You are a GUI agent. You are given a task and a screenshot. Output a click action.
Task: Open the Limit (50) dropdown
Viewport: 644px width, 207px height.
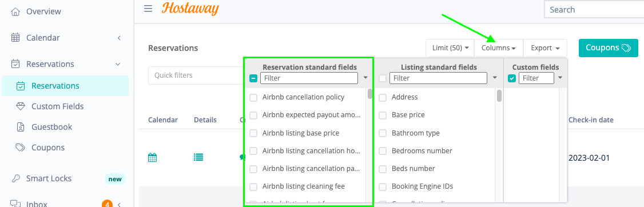coord(450,48)
